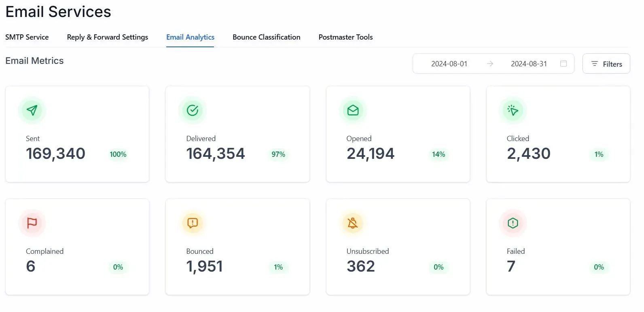This screenshot has width=644, height=312.
Task: Click the Unsubscribed bell-off icon
Action: [x=353, y=223]
